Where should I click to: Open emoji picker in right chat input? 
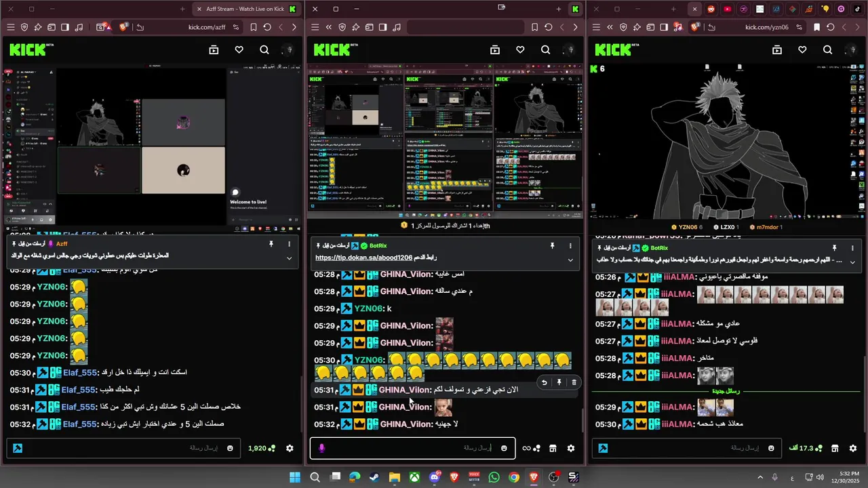click(771, 448)
